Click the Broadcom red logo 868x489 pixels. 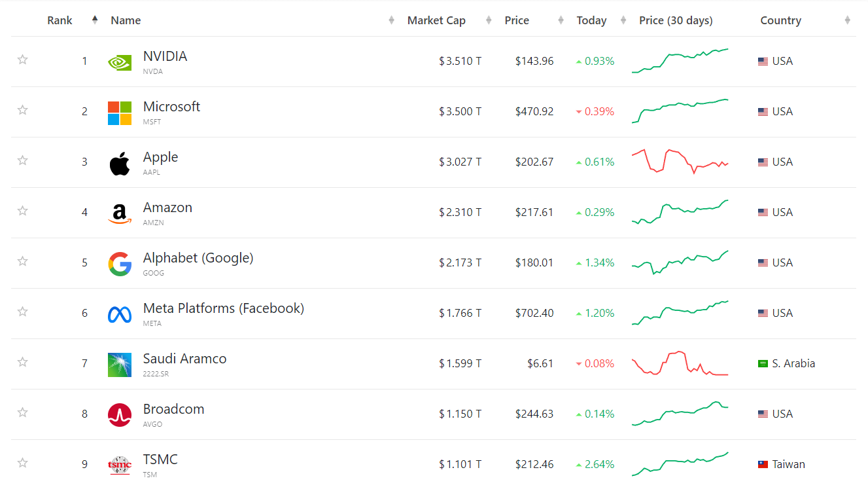point(120,415)
